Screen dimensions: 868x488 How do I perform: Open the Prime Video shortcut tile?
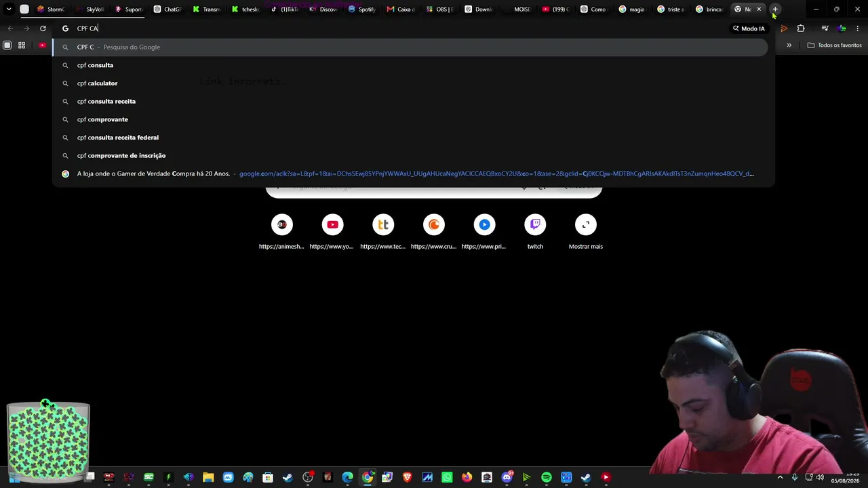point(484,231)
